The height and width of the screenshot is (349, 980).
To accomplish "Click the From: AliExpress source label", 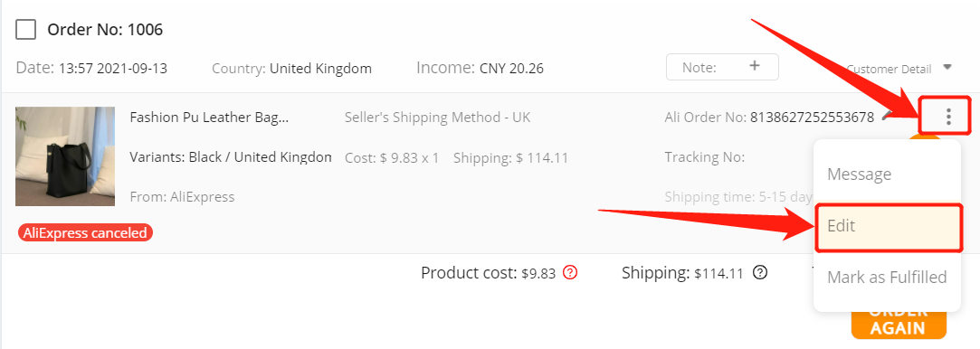I will 182,197.
